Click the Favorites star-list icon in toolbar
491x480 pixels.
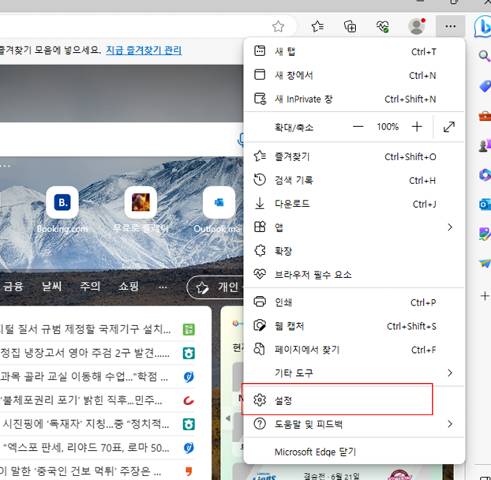[317, 26]
